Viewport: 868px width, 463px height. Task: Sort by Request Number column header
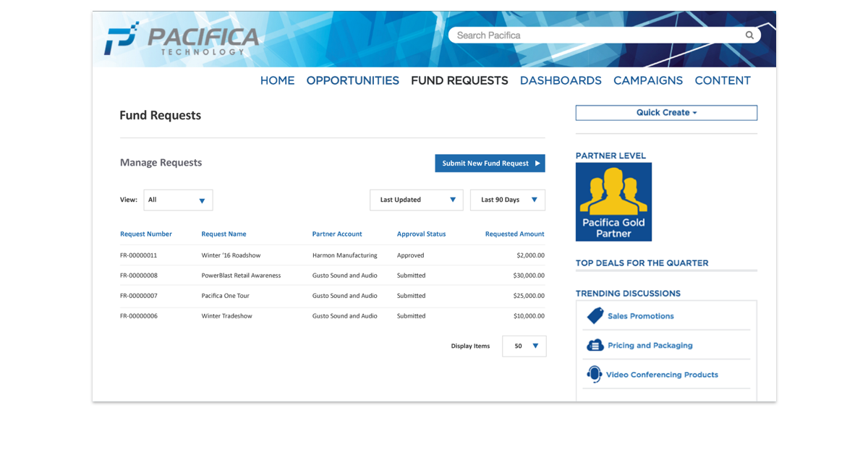[x=146, y=234]
